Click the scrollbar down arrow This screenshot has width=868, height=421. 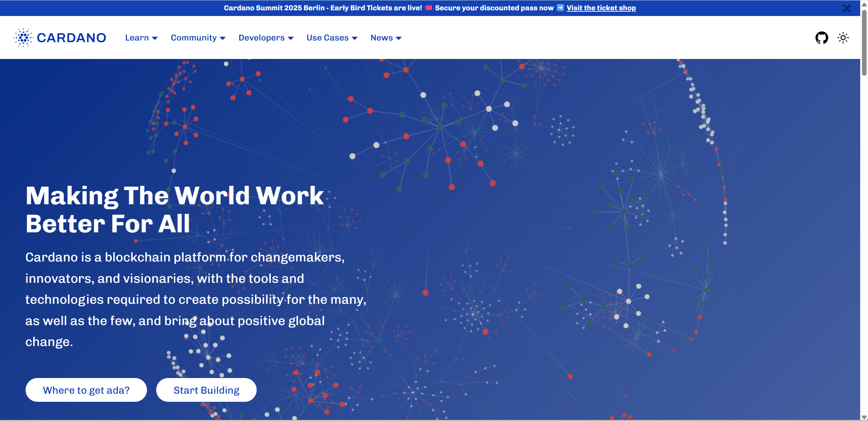coord(864,417)
